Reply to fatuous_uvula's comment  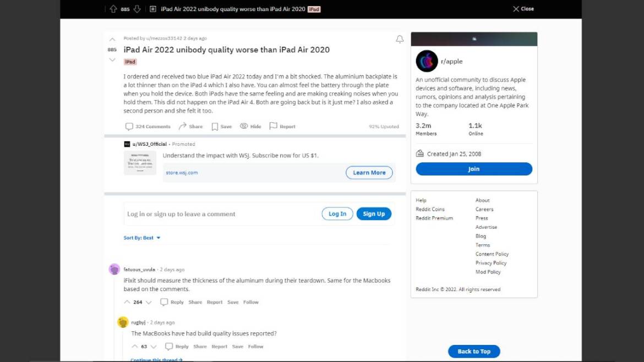tap(172, 302)
